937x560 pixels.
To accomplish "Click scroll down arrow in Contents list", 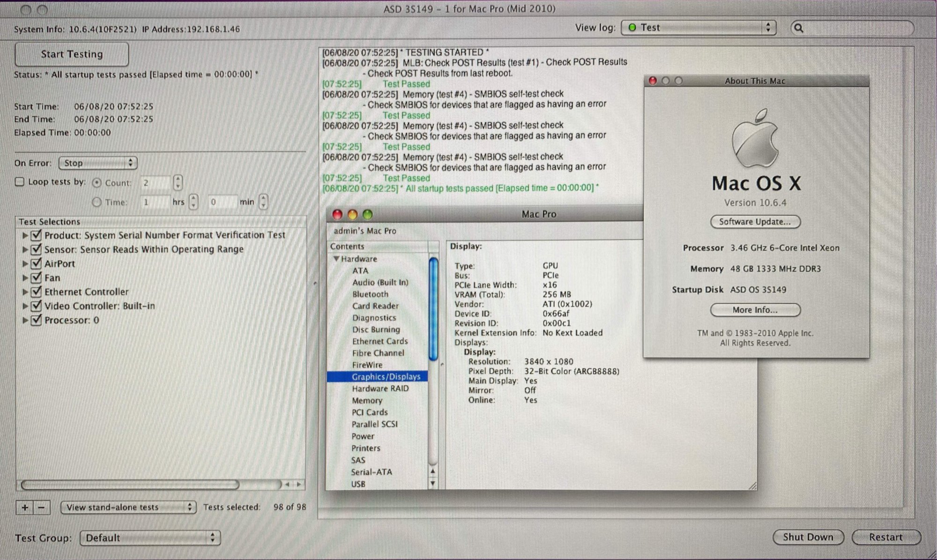I will click(433, 483).
